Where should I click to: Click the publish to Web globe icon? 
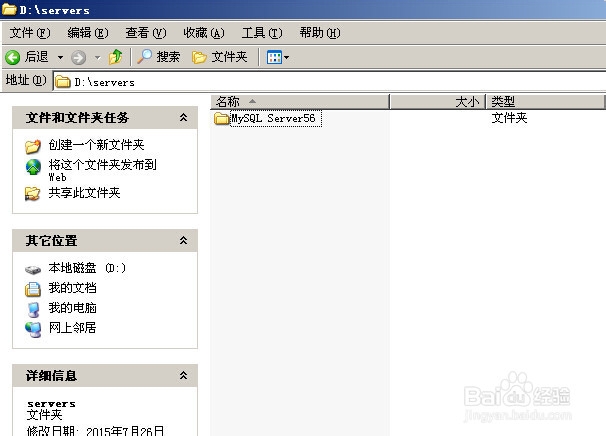tap(33, 167)
